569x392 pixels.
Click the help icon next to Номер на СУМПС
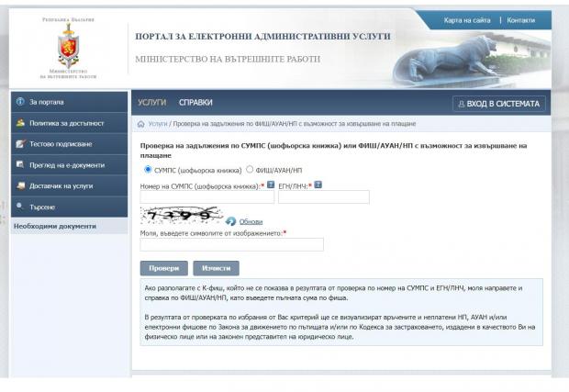[271, 185]
